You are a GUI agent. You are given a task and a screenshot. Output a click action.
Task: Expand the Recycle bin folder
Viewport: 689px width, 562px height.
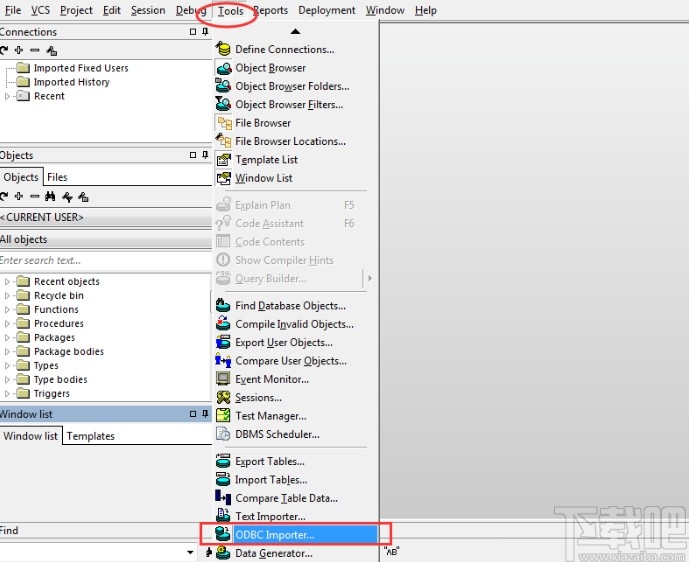tap(7, 295)
